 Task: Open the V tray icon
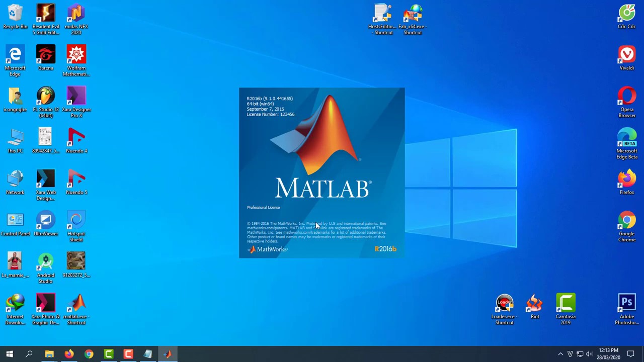click(570, 354)
